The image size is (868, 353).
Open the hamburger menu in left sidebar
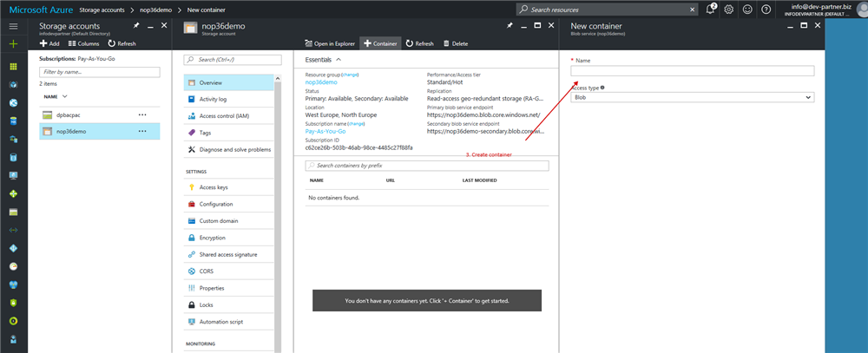13,26
